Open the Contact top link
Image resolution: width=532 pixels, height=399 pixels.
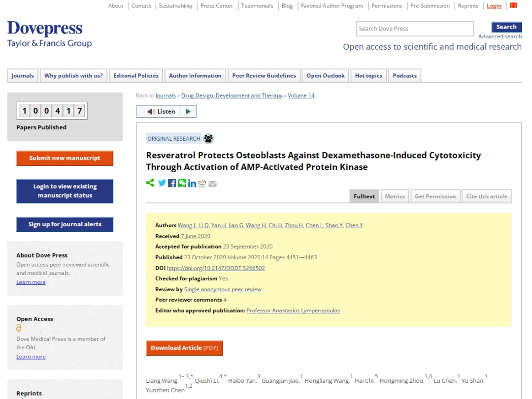pyautogui.click(x=141, y=6)
